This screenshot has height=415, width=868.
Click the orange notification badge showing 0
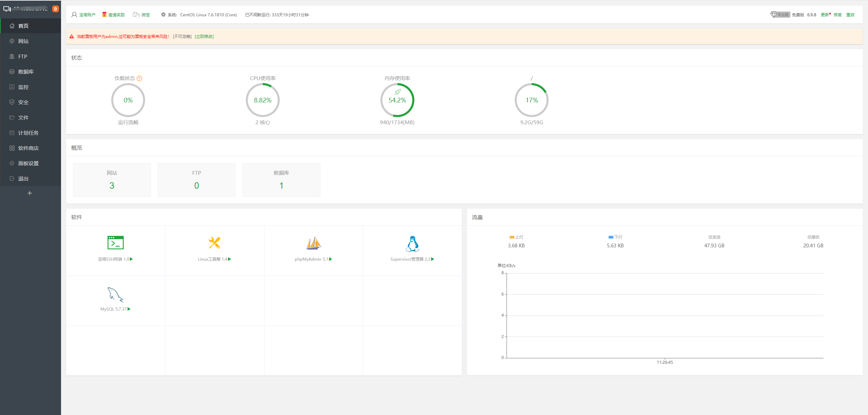(55, 9)
